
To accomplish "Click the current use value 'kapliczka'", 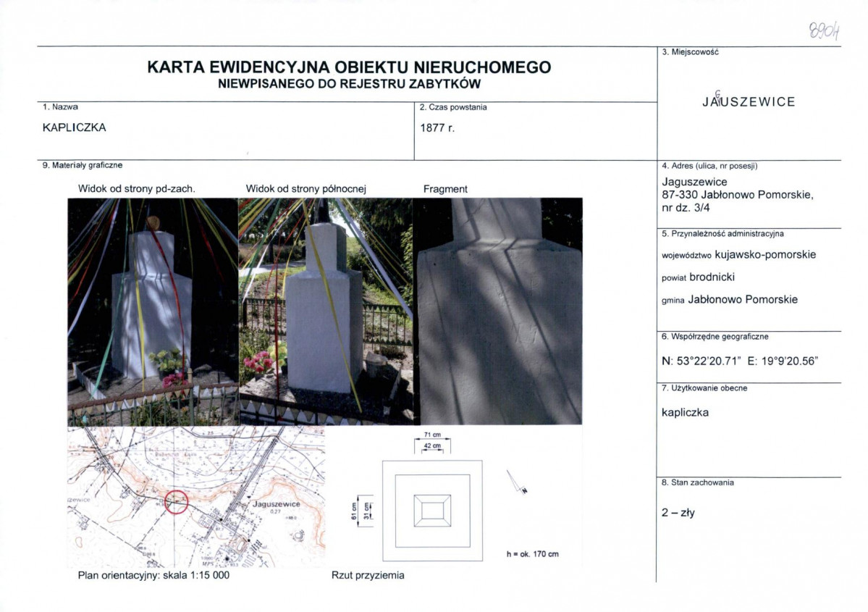I will [686, 413].
